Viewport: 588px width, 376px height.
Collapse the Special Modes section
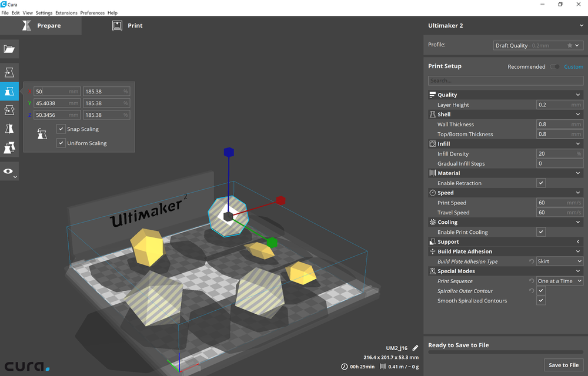578,271
